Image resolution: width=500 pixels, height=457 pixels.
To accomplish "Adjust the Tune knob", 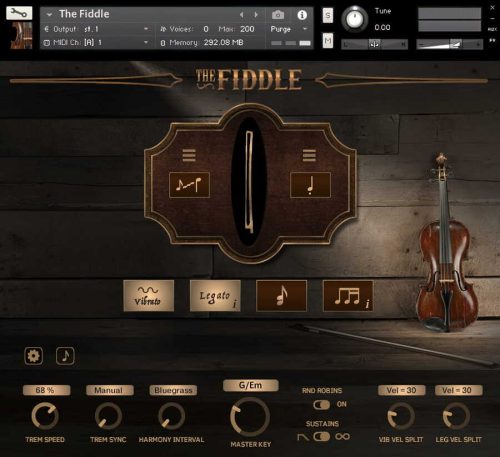I will tap(354, 19).
